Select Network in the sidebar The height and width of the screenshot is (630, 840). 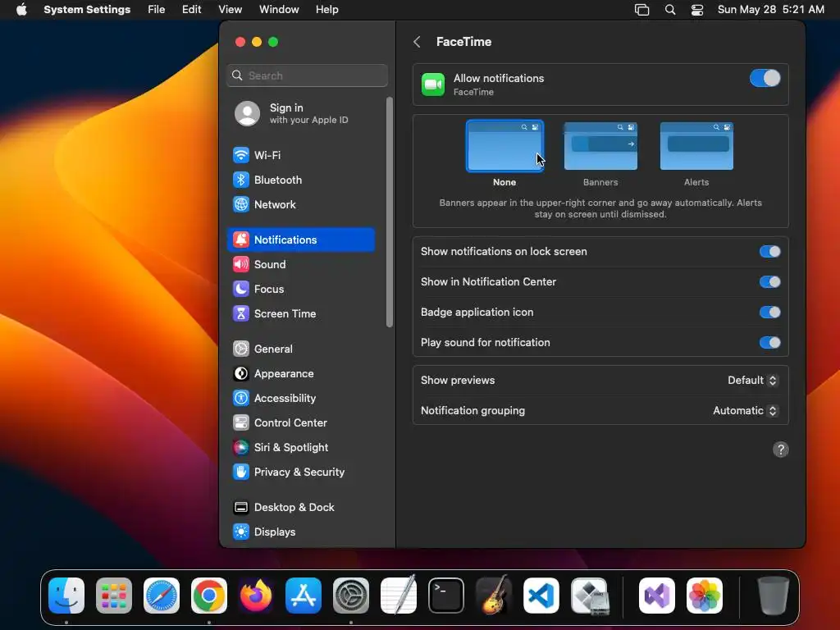tap(300, 204)
